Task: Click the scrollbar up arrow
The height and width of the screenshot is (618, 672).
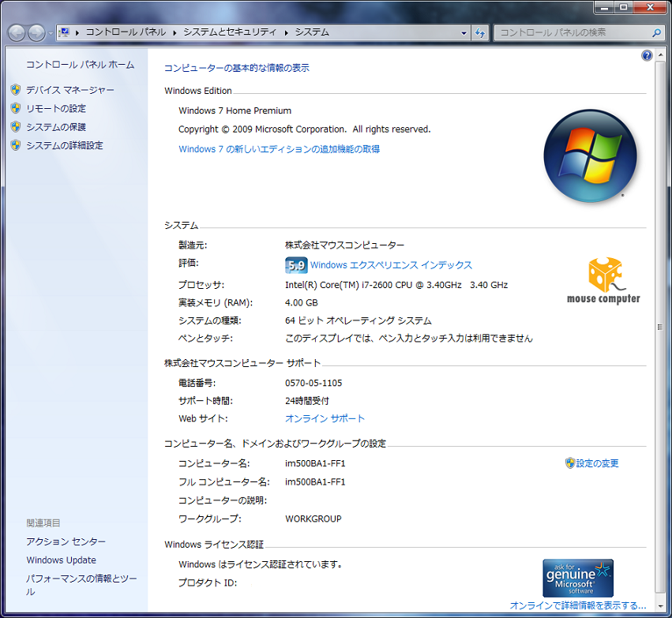Action: point(660,55)
